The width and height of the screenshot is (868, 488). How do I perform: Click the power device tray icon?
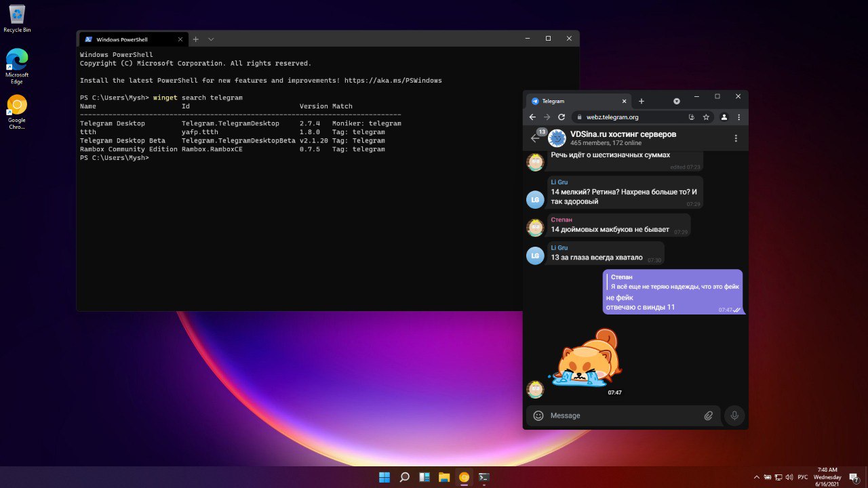click(x=768, y=477)
